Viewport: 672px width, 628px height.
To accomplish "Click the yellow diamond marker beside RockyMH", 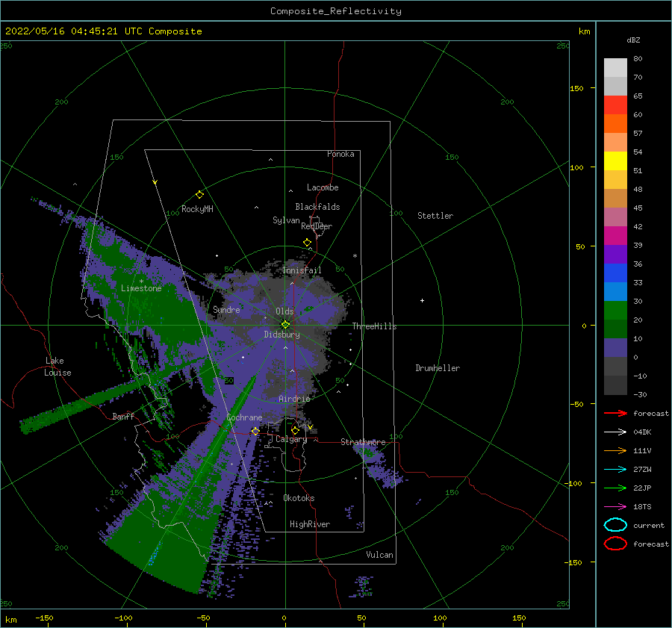I will tap(199, 195).
